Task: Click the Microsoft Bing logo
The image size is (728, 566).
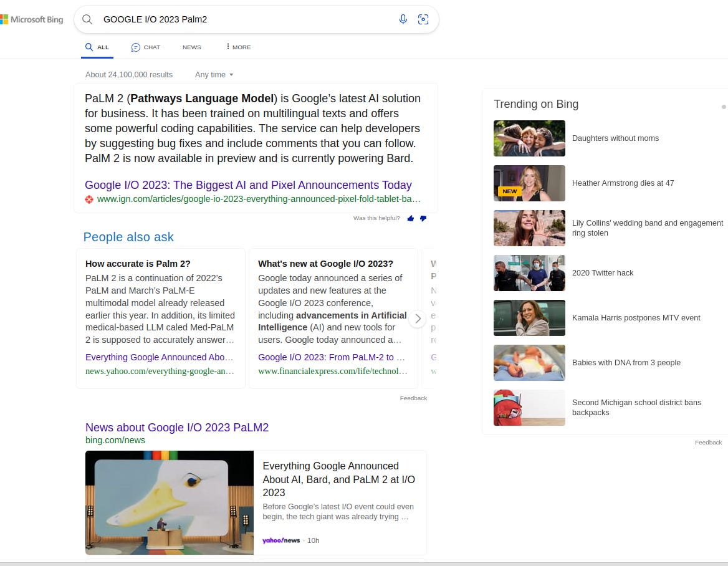Action: (32, 19)
